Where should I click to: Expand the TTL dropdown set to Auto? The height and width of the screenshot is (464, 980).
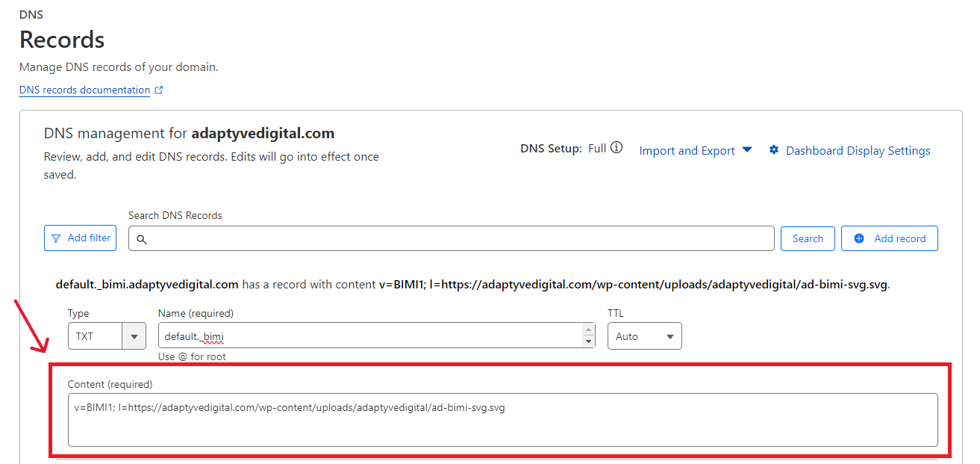[644, 336]
